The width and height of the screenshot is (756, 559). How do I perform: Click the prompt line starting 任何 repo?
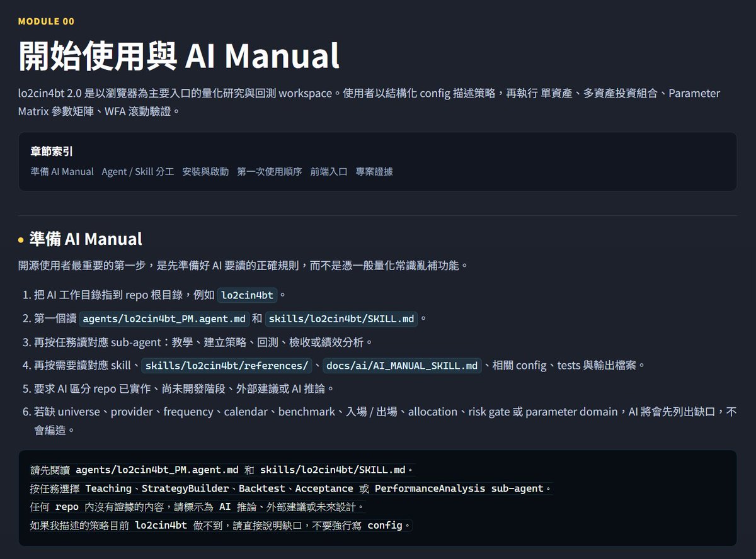coord(197,507)
